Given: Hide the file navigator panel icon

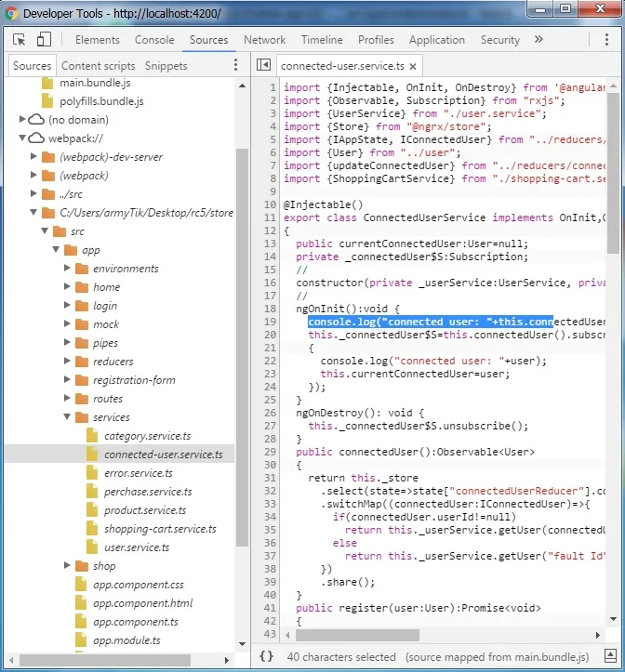Looking at the screenshot, I should coord(264,65).
